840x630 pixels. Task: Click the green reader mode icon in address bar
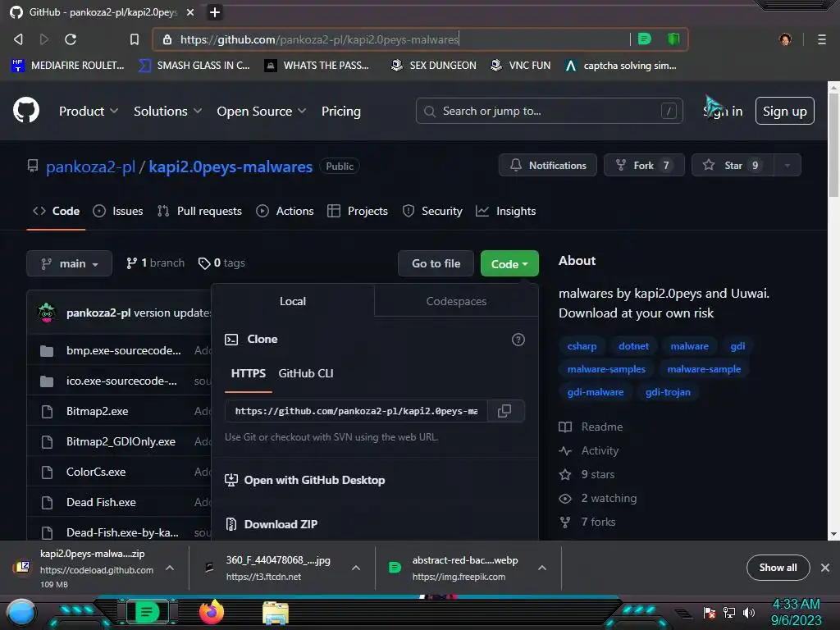tap(645, 39)
